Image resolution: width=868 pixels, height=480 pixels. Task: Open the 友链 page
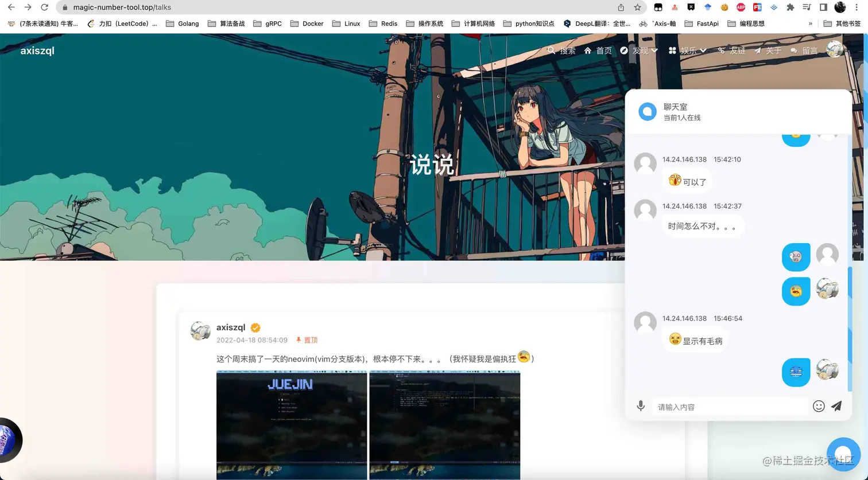pos(731,50)
